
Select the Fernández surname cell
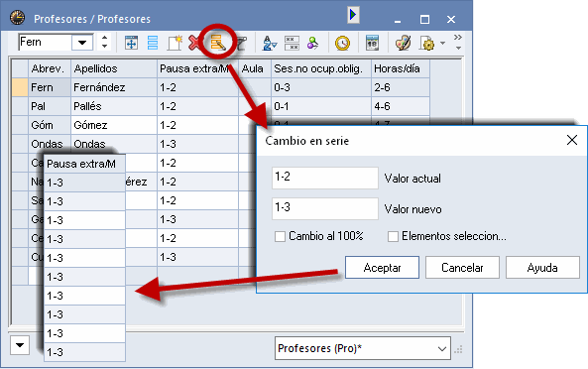tap(114, 87)
